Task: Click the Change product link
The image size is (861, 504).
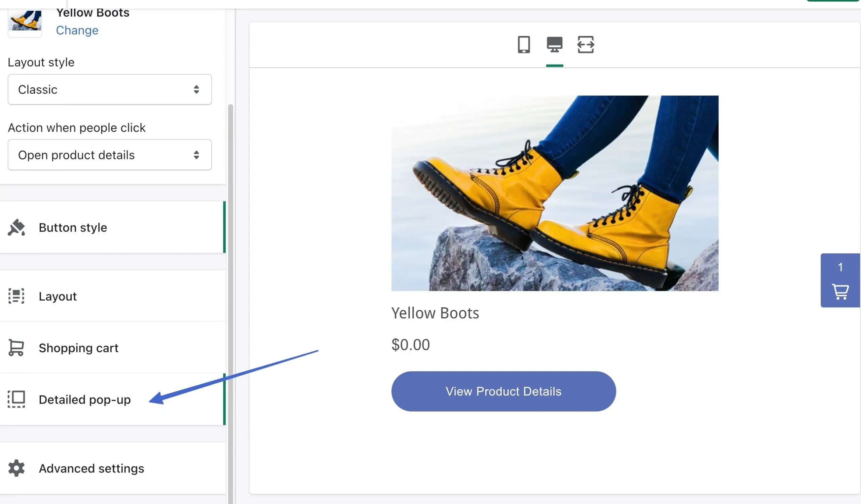Action: click(77, 30)
